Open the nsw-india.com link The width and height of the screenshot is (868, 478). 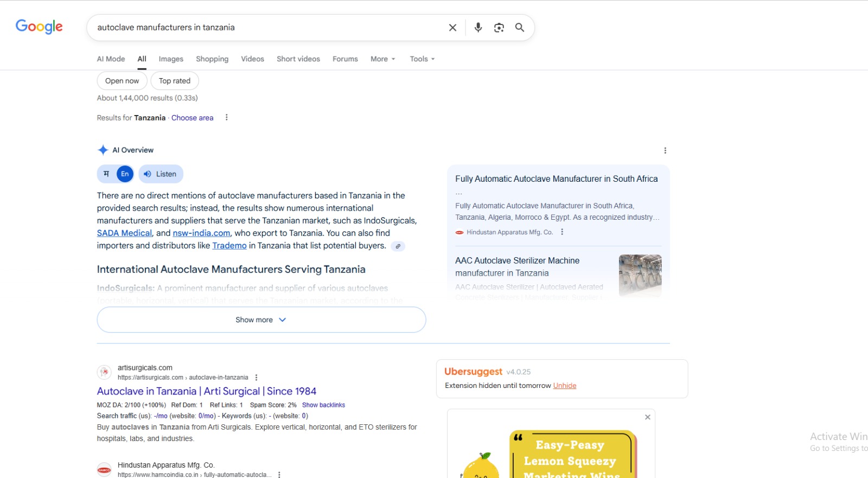point(201,233)
